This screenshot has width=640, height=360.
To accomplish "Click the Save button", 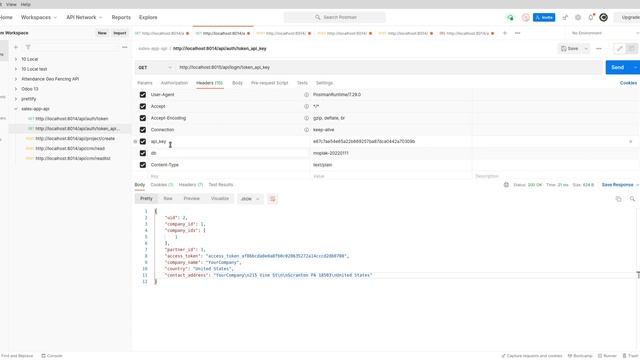I will pyautogui.click(x=570, y=49).
